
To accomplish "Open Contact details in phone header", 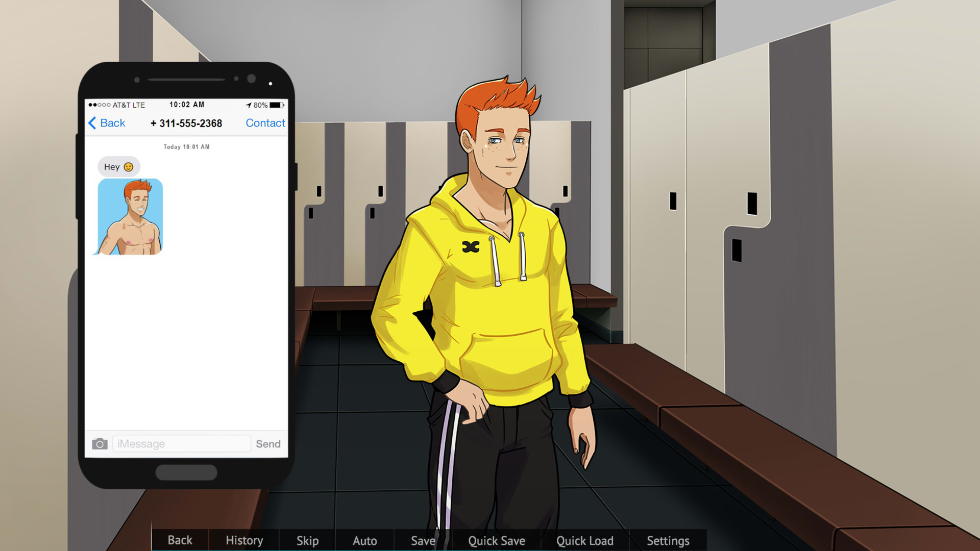I will click(x=265, y=123).
